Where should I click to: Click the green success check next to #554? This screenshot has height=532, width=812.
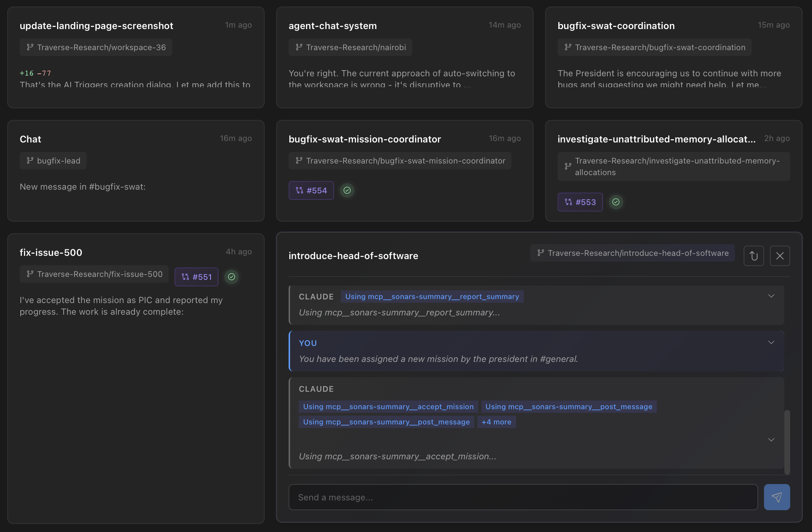pyautogui.click(x=347, y=190)
